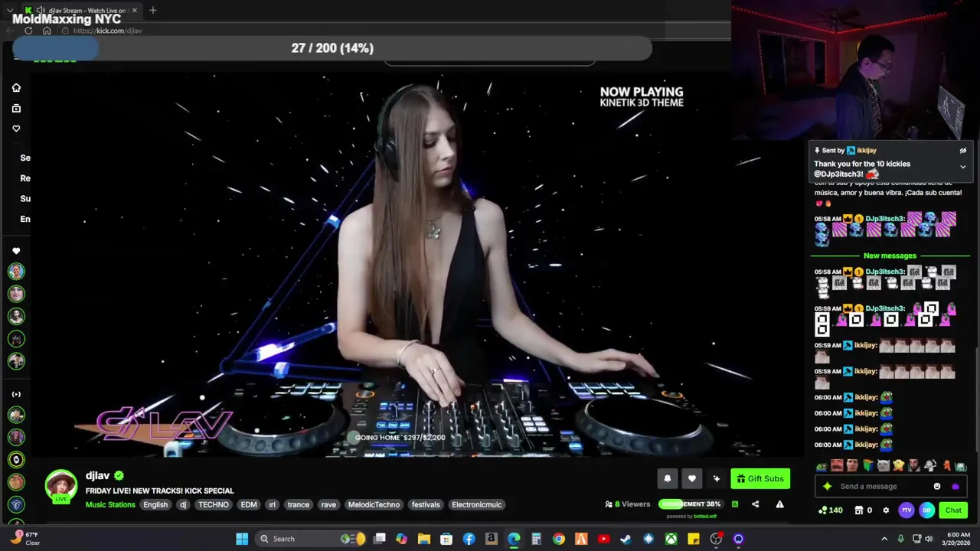Open the weather widget showing 67°F

coord(24,539)
